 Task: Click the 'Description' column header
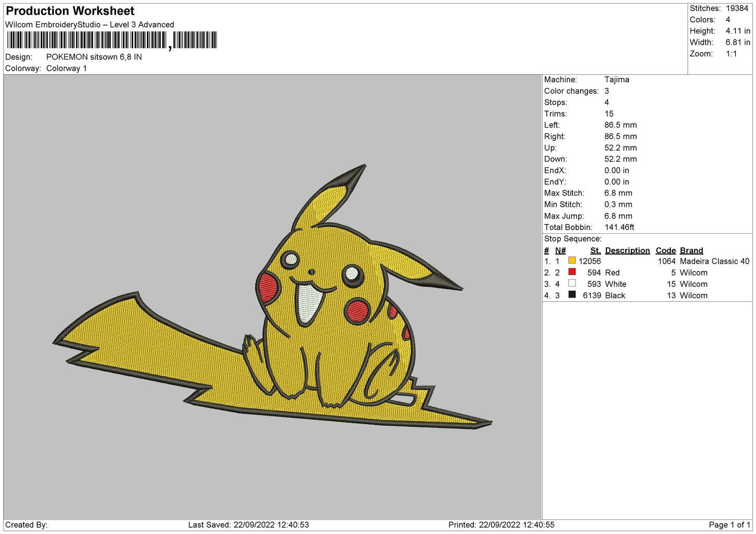tap(627, 251)
